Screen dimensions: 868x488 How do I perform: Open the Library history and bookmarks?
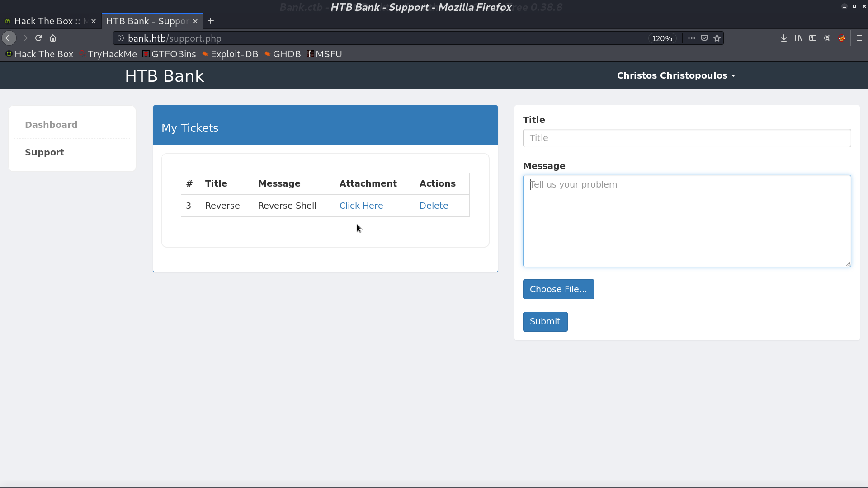click(798, 38)
